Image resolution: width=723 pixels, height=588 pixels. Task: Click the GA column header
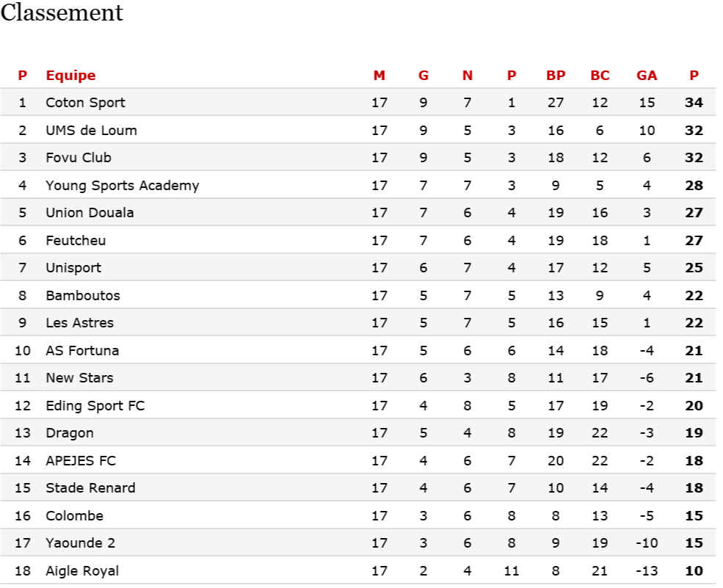coord(647,75)
